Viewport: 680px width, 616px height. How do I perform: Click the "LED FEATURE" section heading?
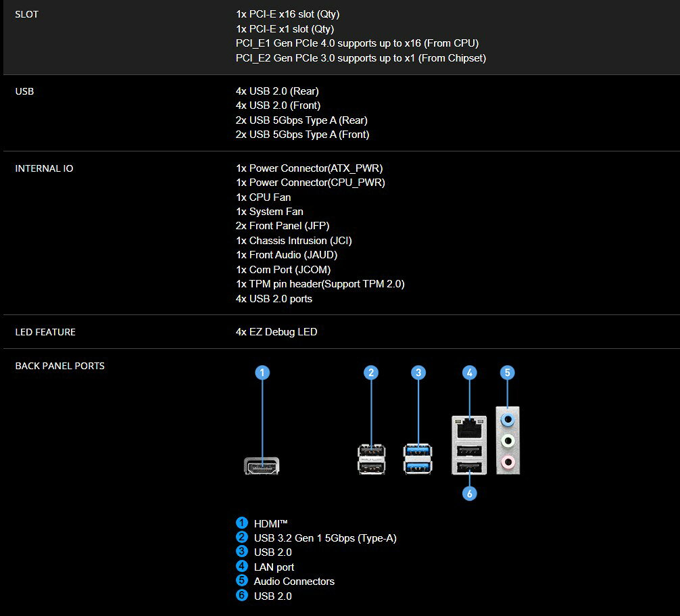point(45,332)
